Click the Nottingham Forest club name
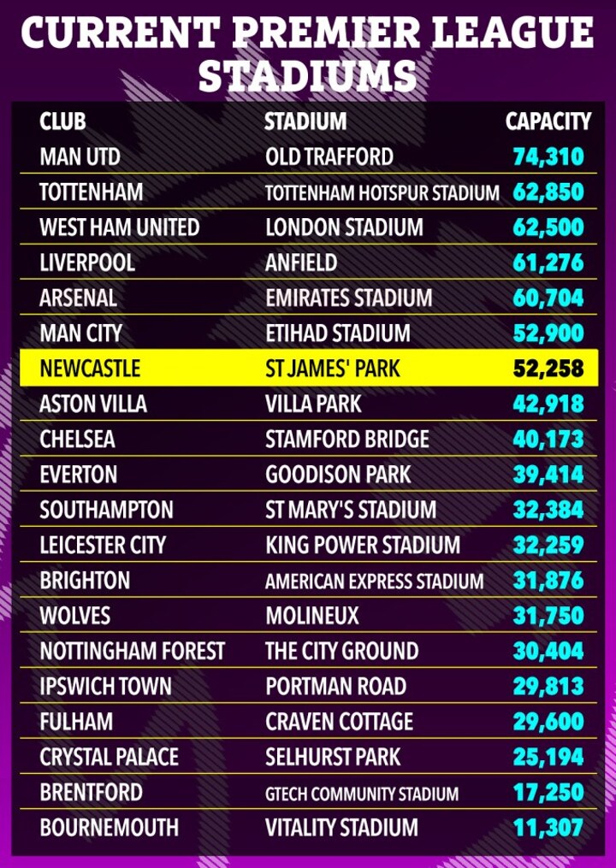Image resolution: width=616 pixels, height=868 pixels. [132, 651]
